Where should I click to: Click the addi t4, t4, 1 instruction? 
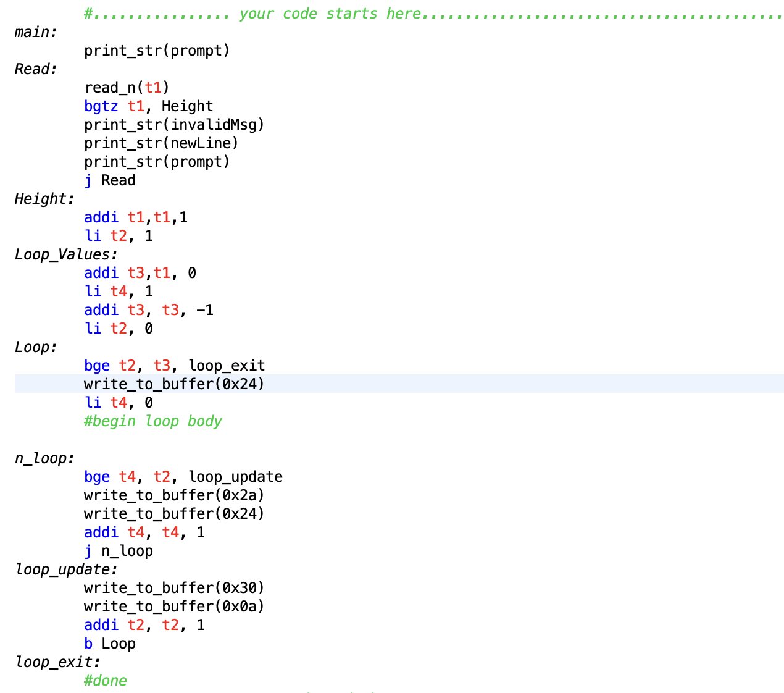[x=143, y=532]
